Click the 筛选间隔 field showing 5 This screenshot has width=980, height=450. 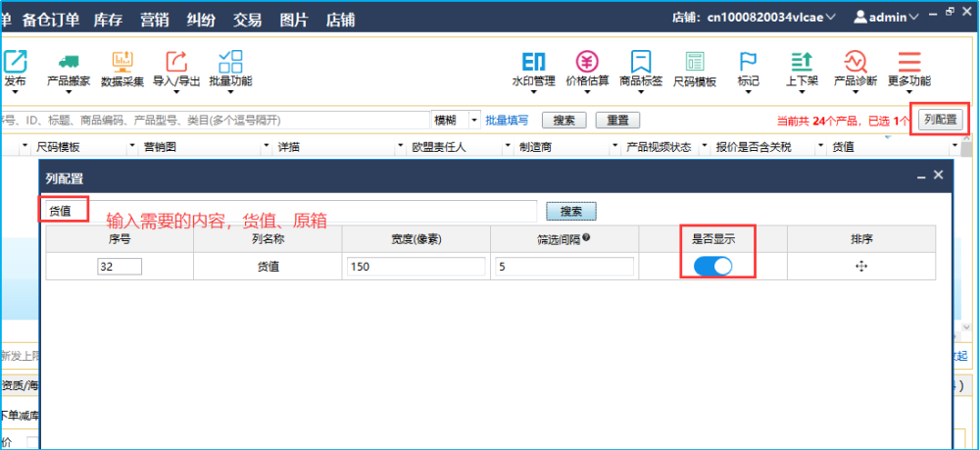click(564, 267)
